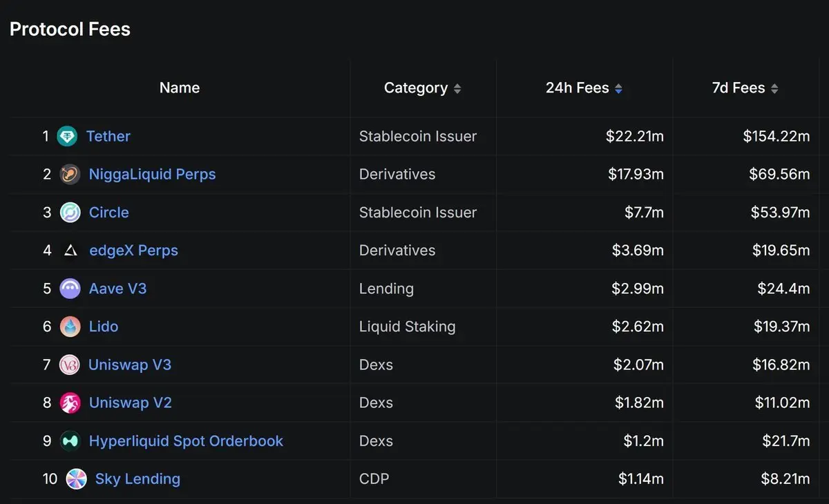Open the Sky Lending protocol link
The width and height of the screenshot is (829, 504).
coord(137,478)
